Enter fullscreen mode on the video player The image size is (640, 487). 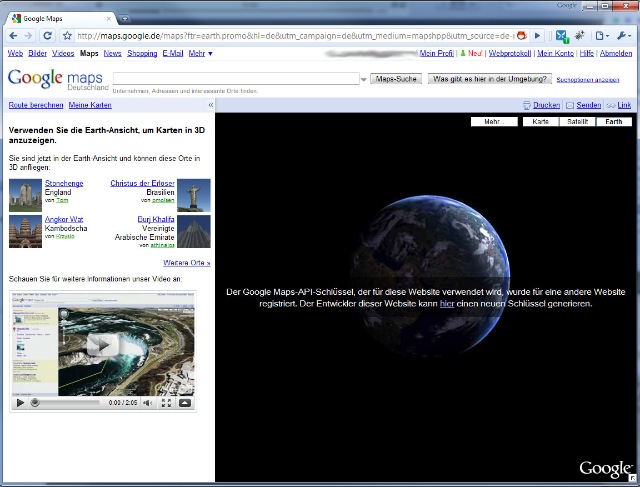(166, 403)
